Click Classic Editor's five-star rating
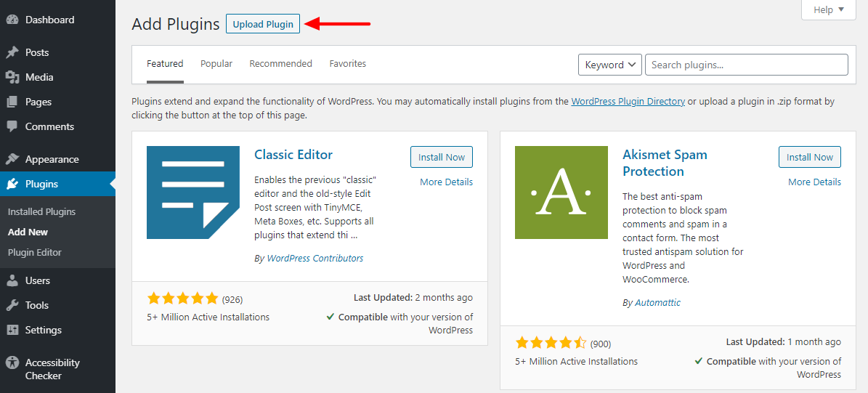This screenshot has height=393, width=868. point(182,299)
